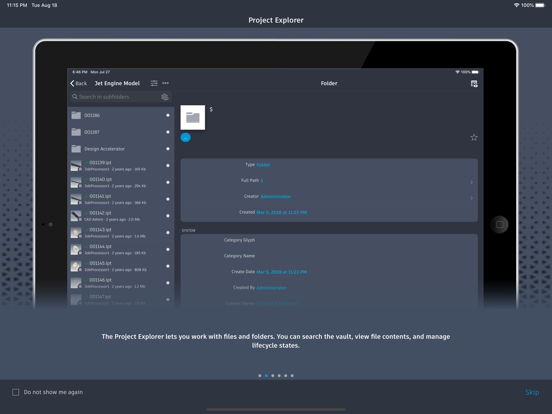
Task: Jump to the fourth tour page dot
Action: [279, 376]
